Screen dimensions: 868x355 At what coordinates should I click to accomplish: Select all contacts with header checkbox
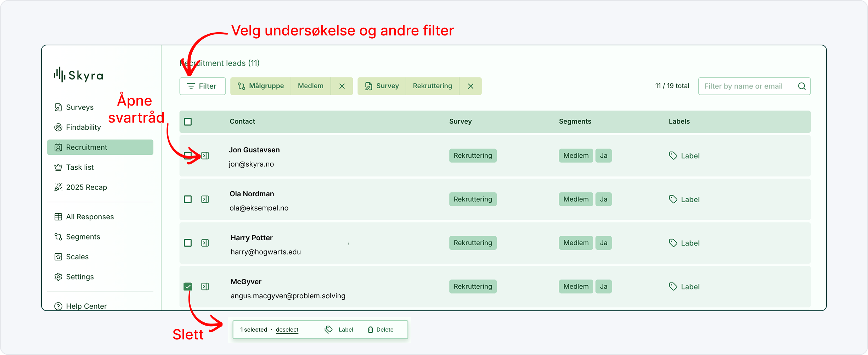188,122
